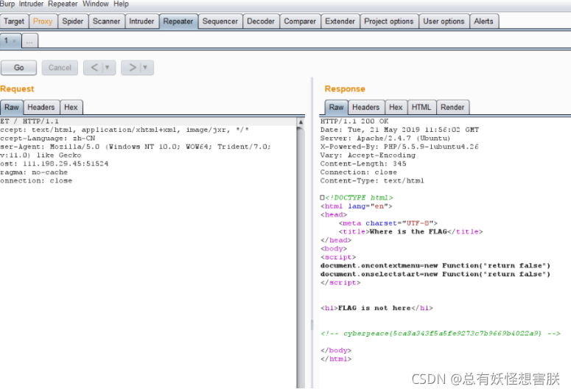The height and width of the screenshot is (392, 571).
Task: Switch to the Spider tab
Action: pos(72,21)
